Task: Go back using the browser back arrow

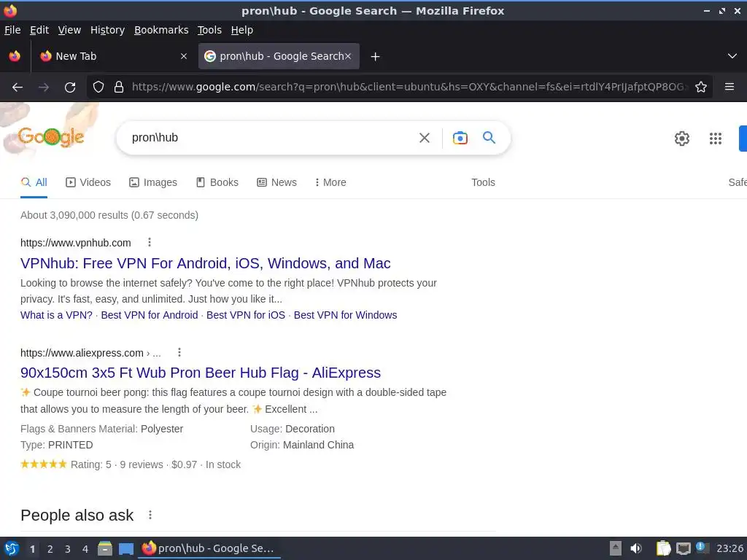Action: (x=18, y=87)
